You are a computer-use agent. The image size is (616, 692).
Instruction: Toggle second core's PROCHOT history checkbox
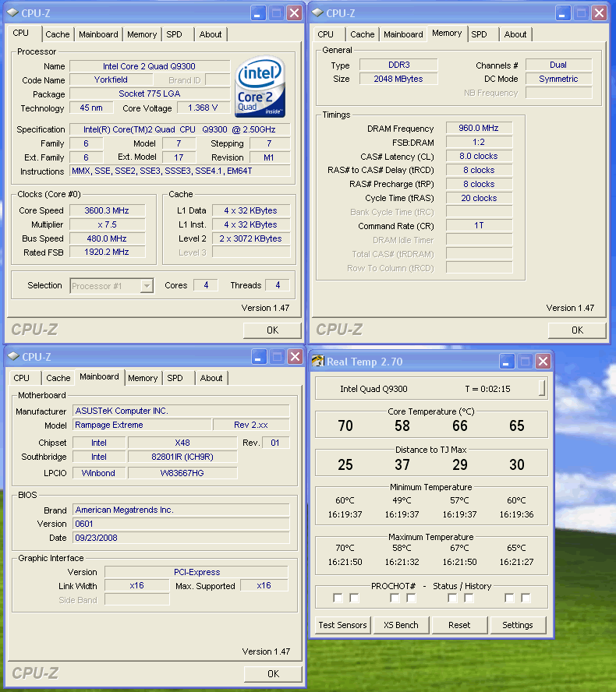(411, 598)
